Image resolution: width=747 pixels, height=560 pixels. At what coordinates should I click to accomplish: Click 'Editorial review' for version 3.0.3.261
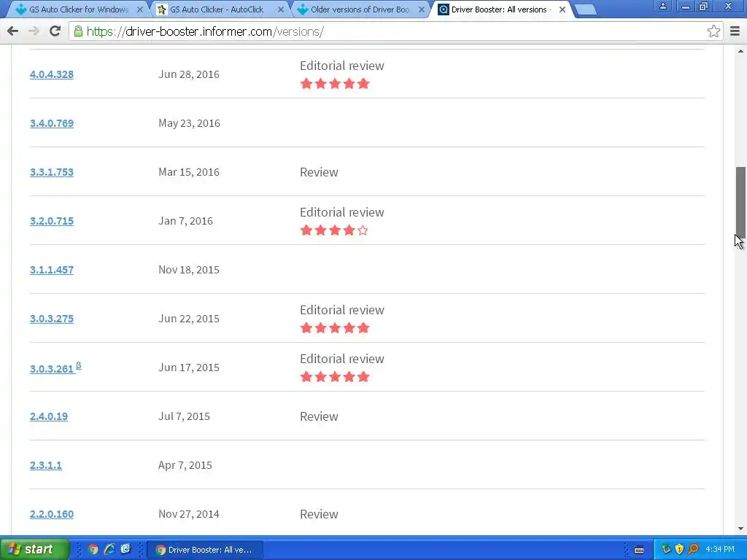coord(341,359)
